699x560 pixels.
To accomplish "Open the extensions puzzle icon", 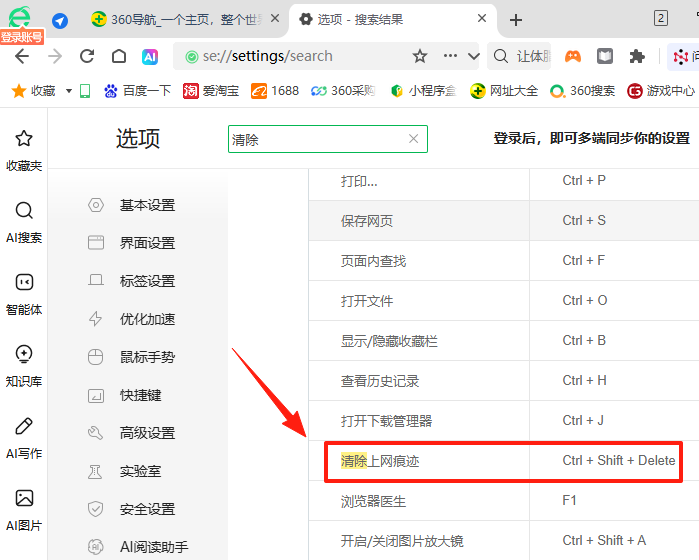I will pyautogui.click(x=637, y=56).
